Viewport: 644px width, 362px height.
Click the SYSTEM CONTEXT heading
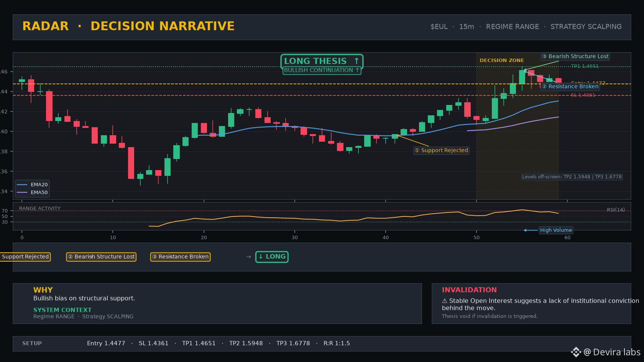62,310
